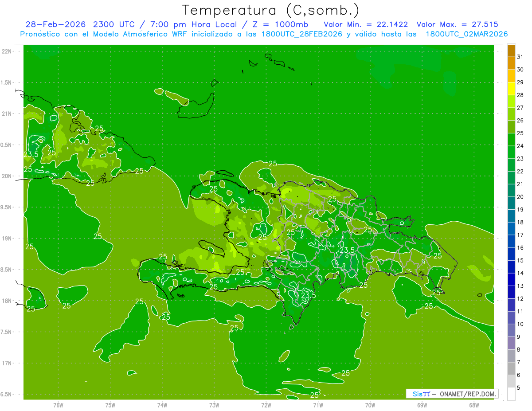Click the "6.5N" latitude label

pos(6,394)
